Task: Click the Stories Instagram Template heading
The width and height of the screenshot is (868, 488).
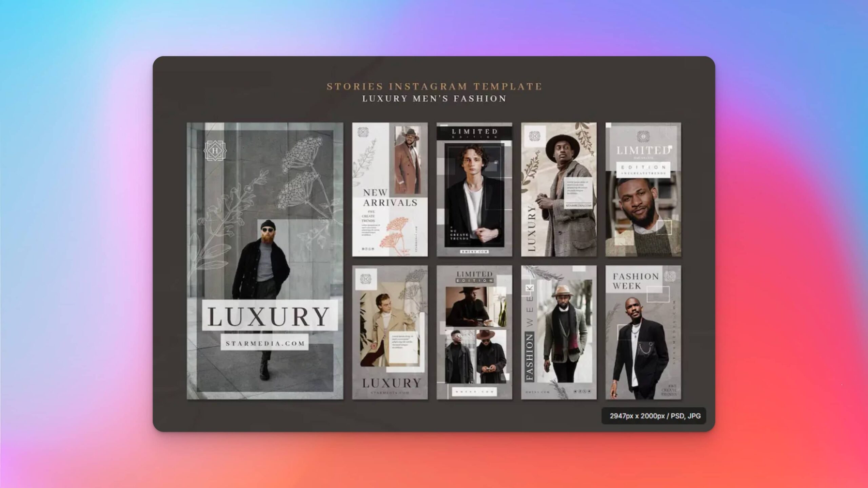Action: click(434, 86)
